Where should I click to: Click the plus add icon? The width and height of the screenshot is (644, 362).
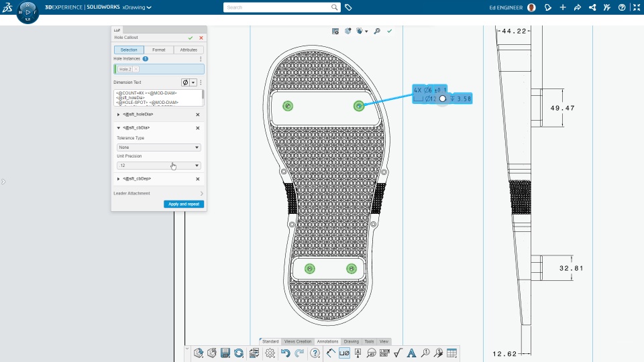point(563,7)
